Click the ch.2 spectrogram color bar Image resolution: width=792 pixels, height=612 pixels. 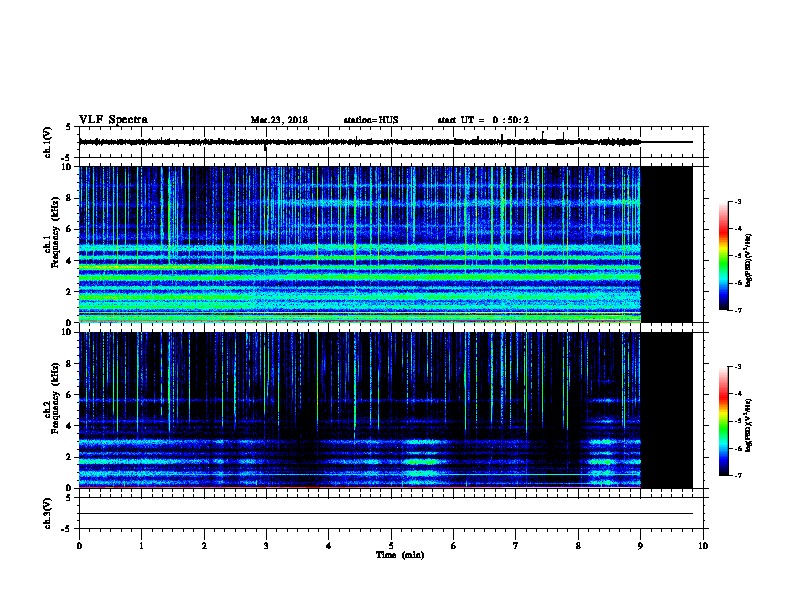point(723,421)
